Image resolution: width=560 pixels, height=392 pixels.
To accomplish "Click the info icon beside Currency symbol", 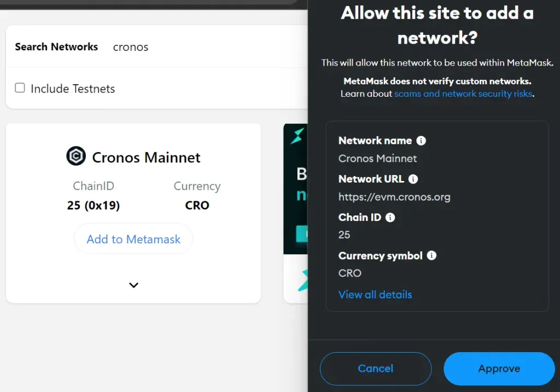I will click(431, 255).
